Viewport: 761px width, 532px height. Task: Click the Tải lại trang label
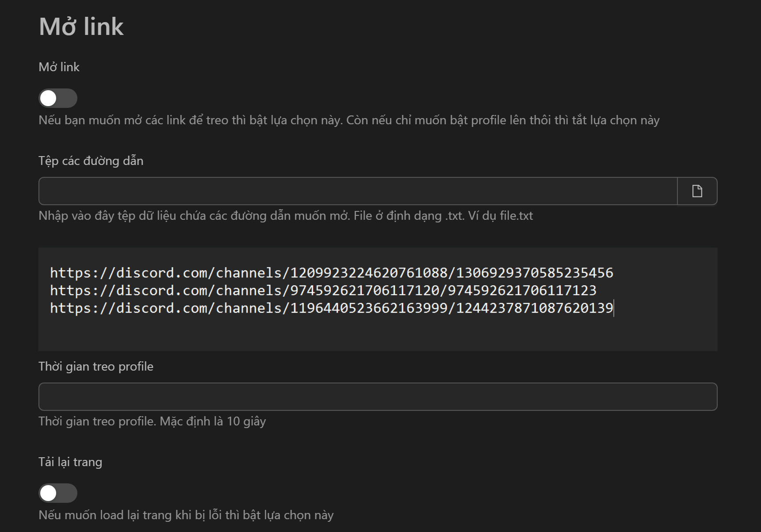pyautogui.click(x=70, y=462)
